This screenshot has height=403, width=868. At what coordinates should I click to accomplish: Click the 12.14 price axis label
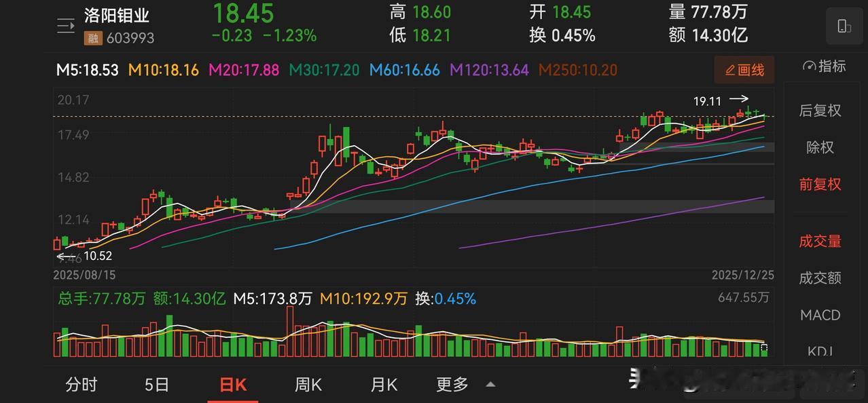pyautogui.click(x=73, y=220)
